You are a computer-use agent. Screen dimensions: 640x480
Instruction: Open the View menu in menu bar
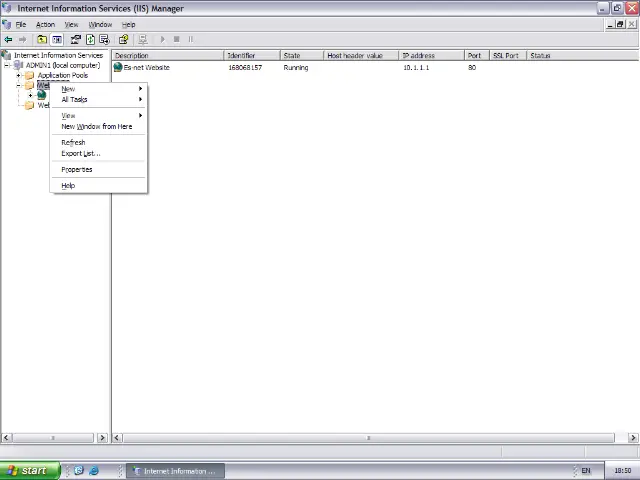pyautogui.click(x=71, y=24)
